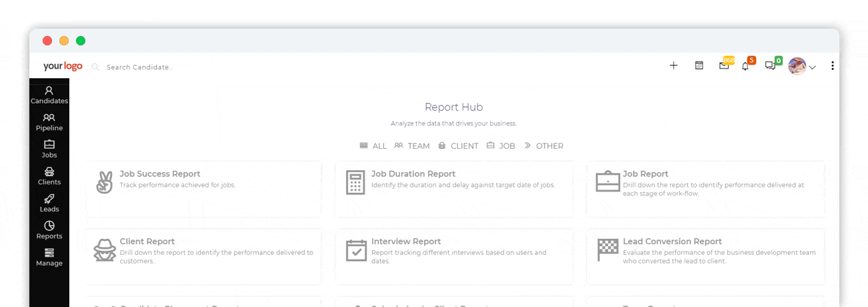
Task: Click the Job Duration Report calculator icon
Action: coord(355,182)
